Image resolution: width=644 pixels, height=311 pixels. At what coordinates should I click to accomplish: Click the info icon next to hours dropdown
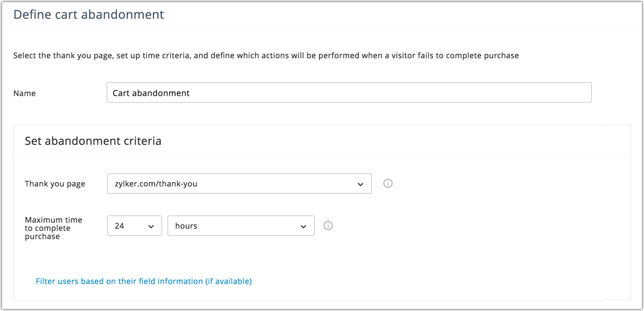pyautogui.click(x=328, y=225)
